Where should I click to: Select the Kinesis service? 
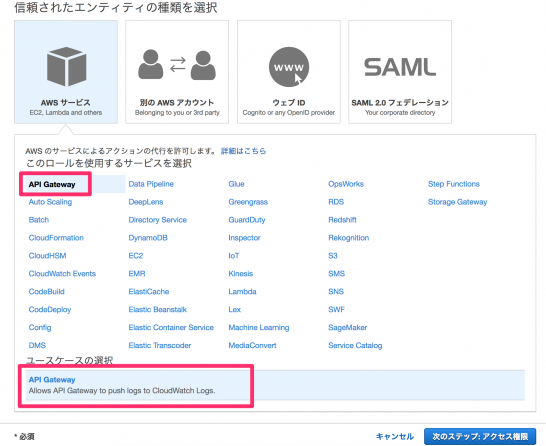point(241,274)
